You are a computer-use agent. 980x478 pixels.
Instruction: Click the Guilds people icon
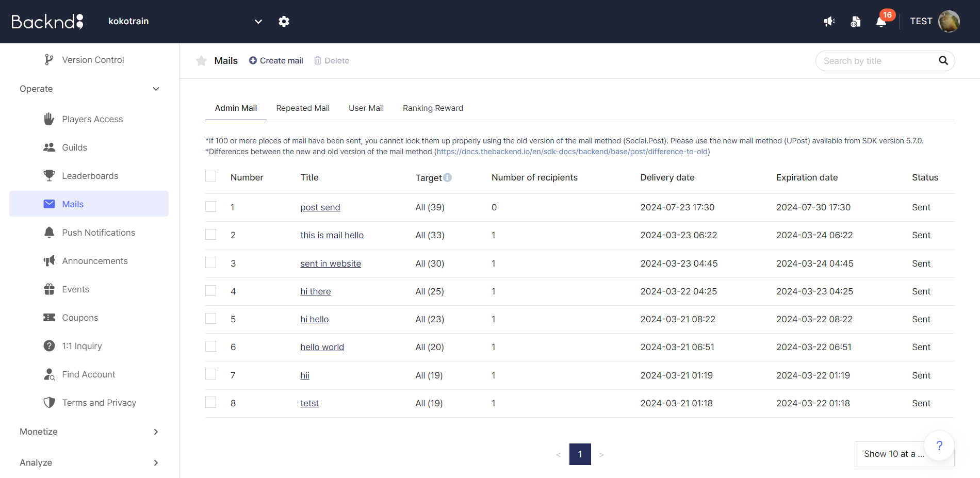(x=49, y=147)
